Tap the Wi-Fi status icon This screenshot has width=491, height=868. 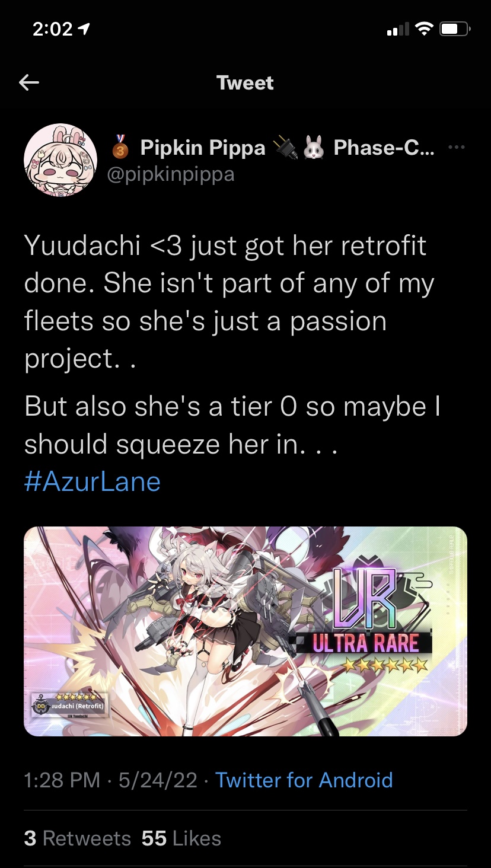click(x=425, y=28)
